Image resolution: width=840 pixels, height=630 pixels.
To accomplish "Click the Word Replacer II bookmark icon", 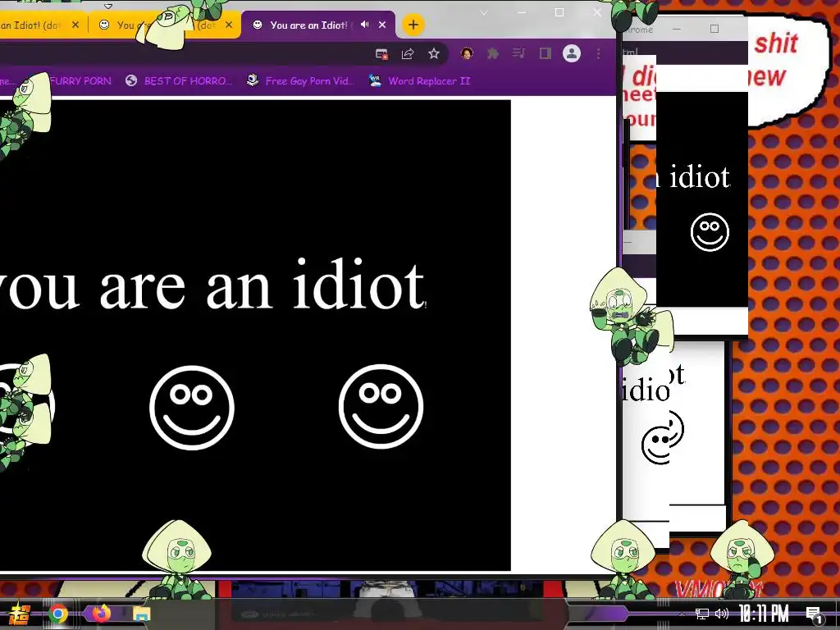I will click(x=375, y=81).
